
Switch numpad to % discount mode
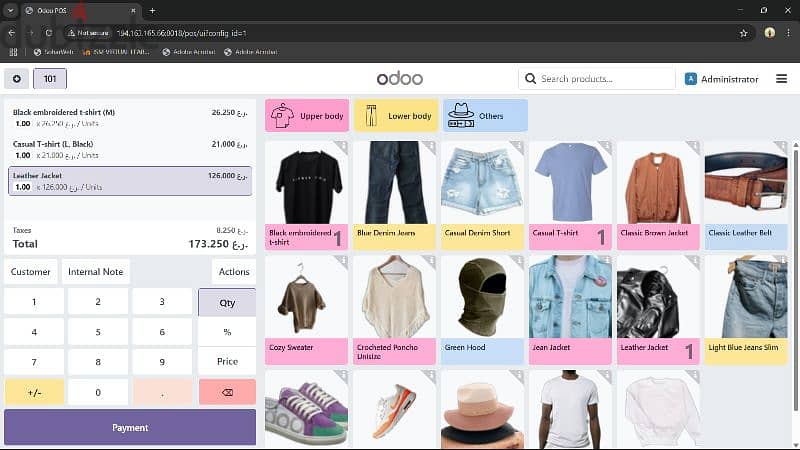[227, 332]
